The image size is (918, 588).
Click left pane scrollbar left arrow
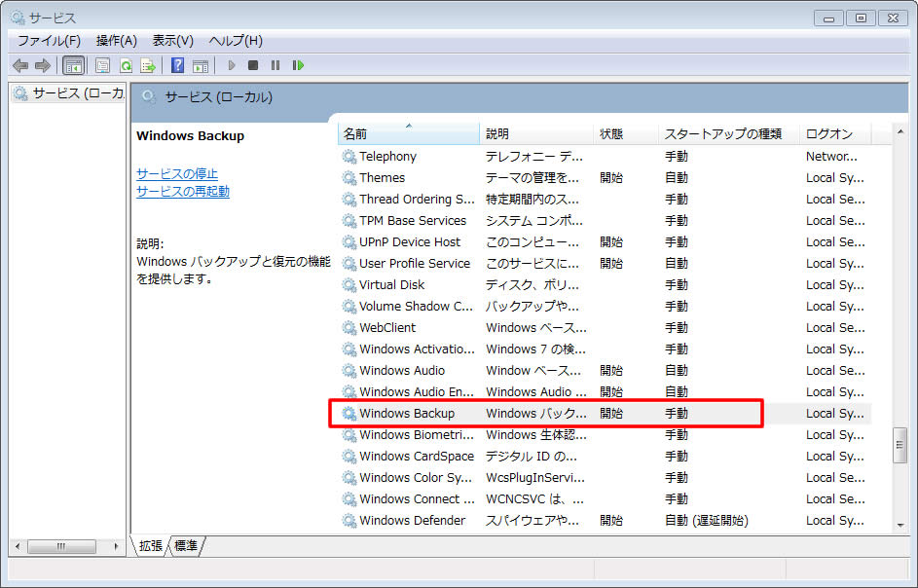click(x=18, y=546)
